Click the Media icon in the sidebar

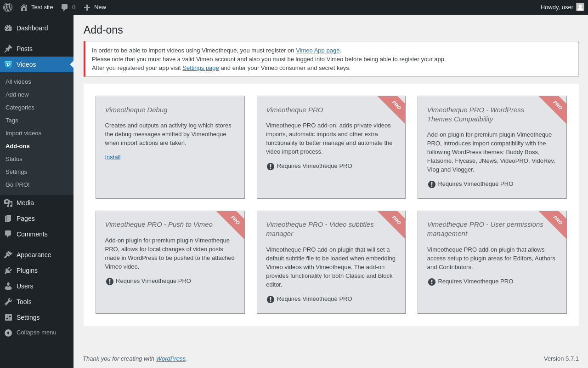click(x=8, y=203)
